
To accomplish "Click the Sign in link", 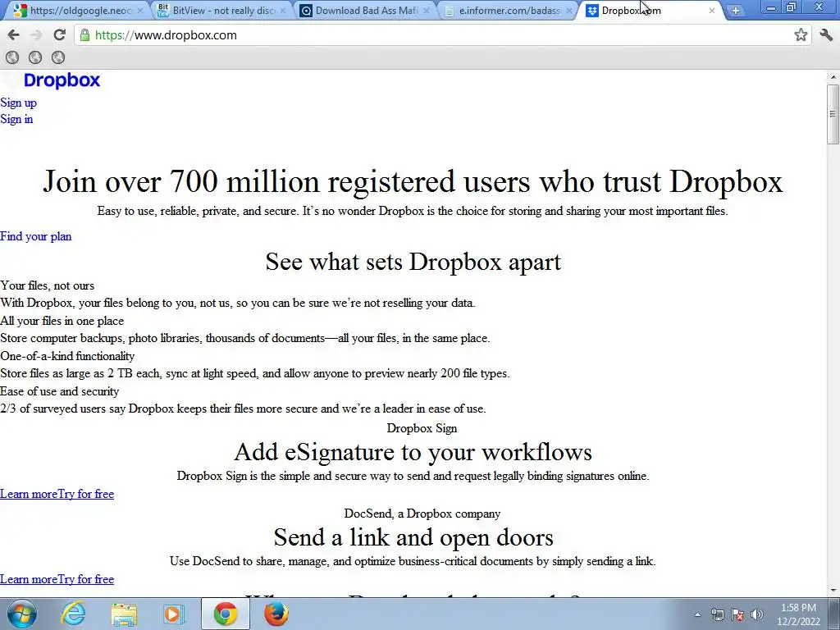I will pyautogui.click(x=16, y=119).
